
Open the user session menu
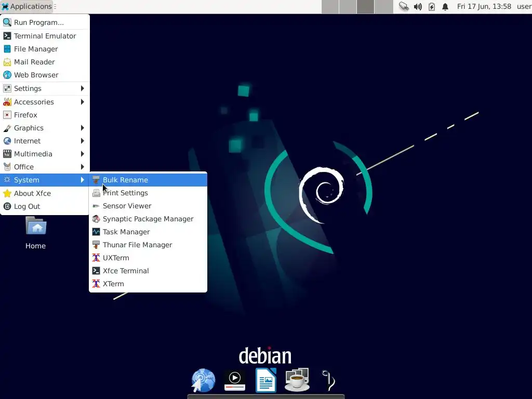tap(524, 6)
